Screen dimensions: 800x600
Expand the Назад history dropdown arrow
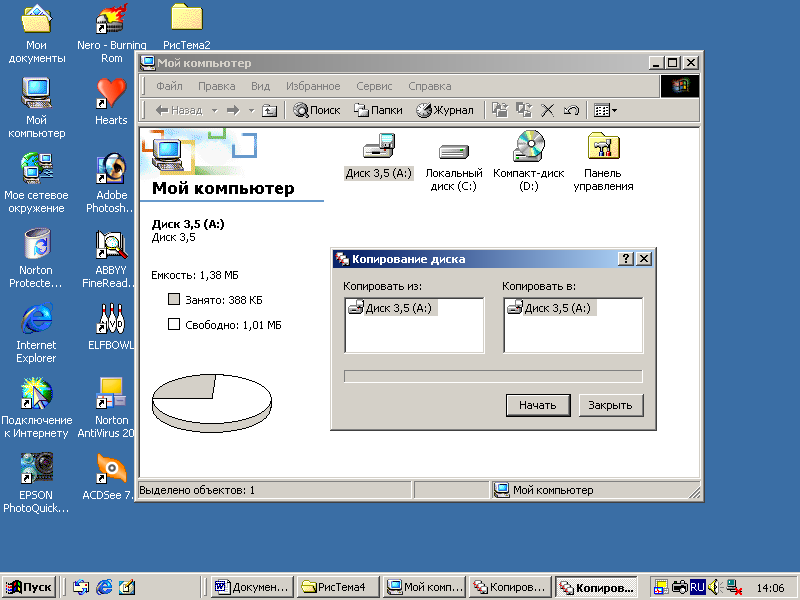click(215, 110)
